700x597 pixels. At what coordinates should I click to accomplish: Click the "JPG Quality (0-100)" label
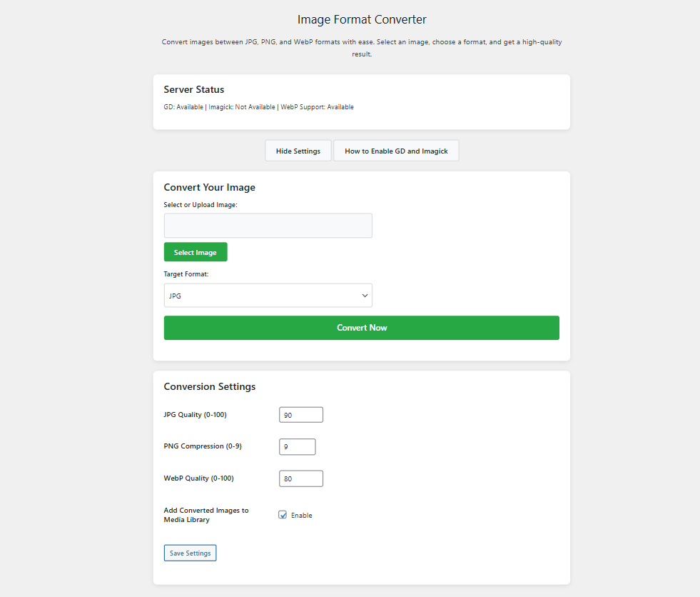pyautogui.click(x=195, y=415)
